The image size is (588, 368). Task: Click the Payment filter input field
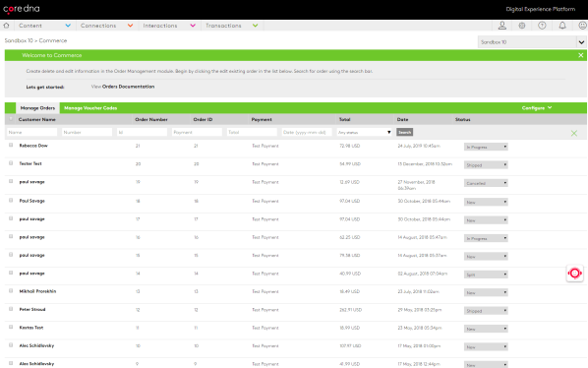click(197, 132)
